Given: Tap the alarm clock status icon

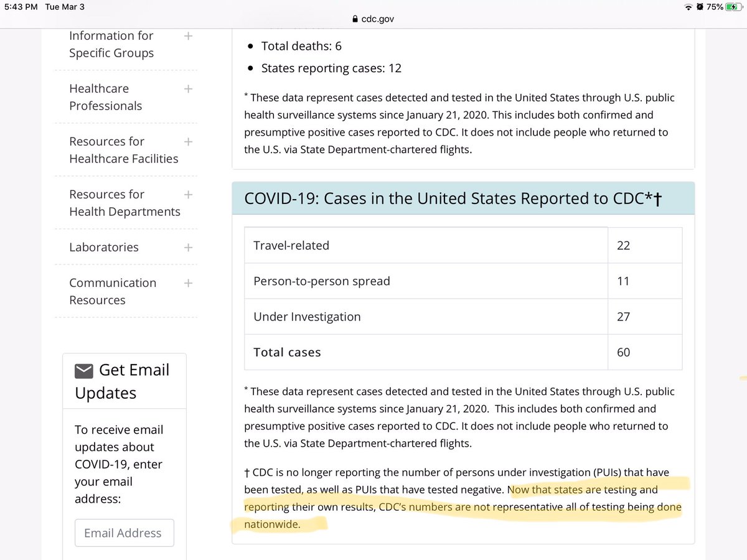Looking at the screenshot, I should pos(700,7).
